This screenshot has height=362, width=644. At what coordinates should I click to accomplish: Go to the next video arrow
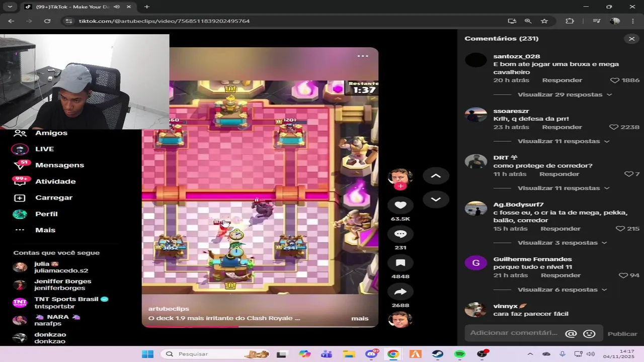point(436,199)
